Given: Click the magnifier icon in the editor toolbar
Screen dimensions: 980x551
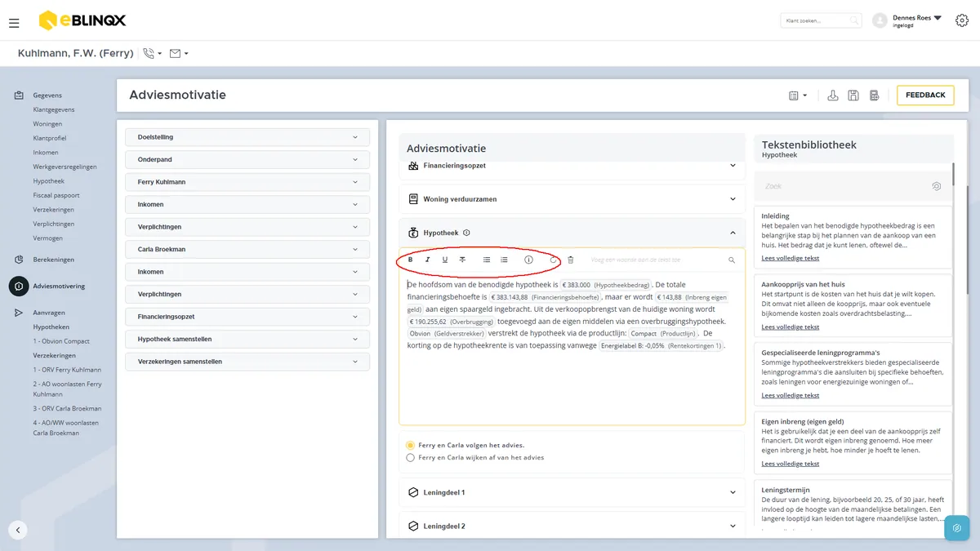Looking at the screenshot, I should click(732, 260).
